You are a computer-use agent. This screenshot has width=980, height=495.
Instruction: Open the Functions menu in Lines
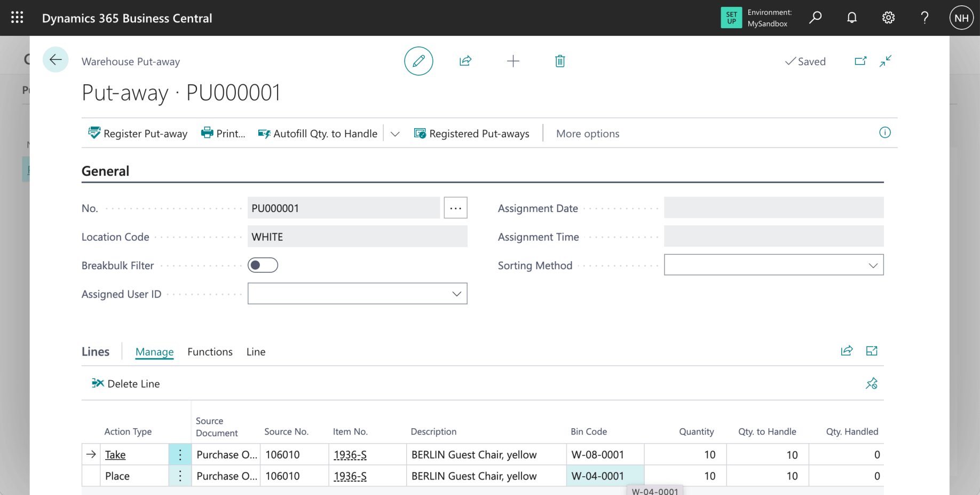point(210,351)
